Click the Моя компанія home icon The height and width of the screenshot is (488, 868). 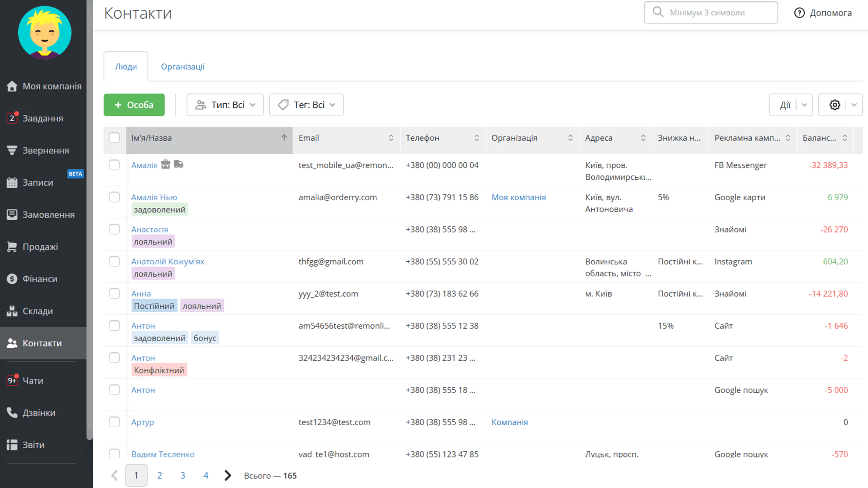pyautogui.click(x=12, y=86)
